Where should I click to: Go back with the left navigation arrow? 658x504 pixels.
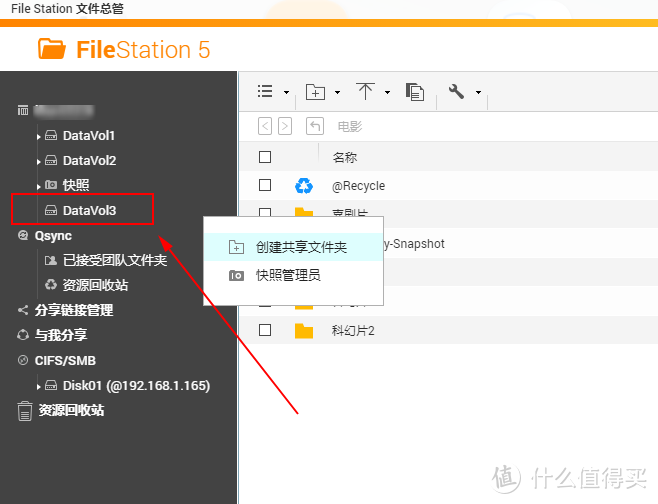point(265,126)
